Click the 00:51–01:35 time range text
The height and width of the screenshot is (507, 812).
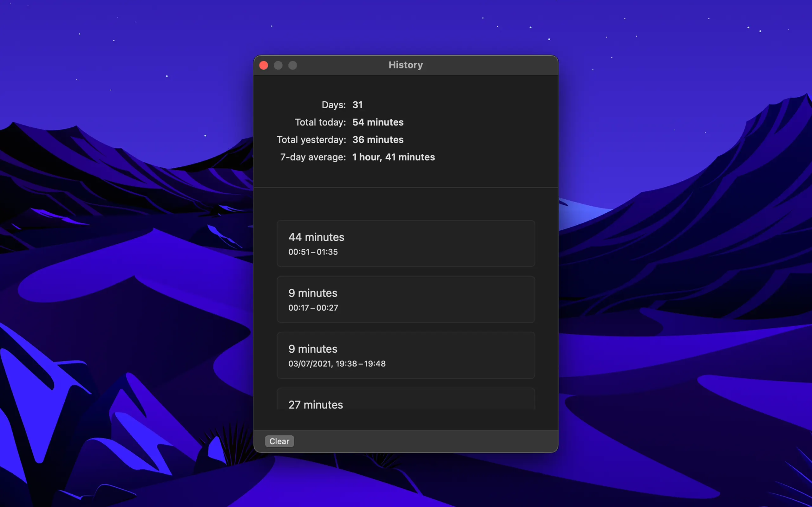[313, 252]
